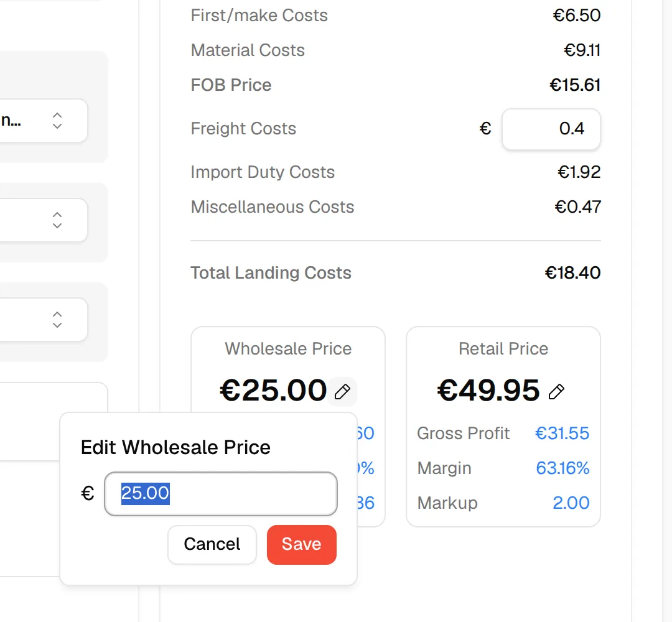
Task: Focus the wholesale price input showing 25.00
Action: coord(221,493)
